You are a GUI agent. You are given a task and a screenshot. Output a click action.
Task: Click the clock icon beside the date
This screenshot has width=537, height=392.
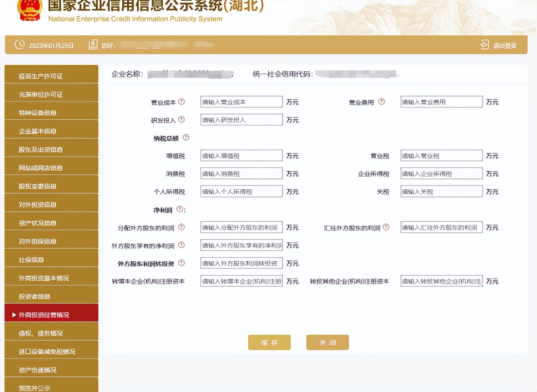click(20, 45)
